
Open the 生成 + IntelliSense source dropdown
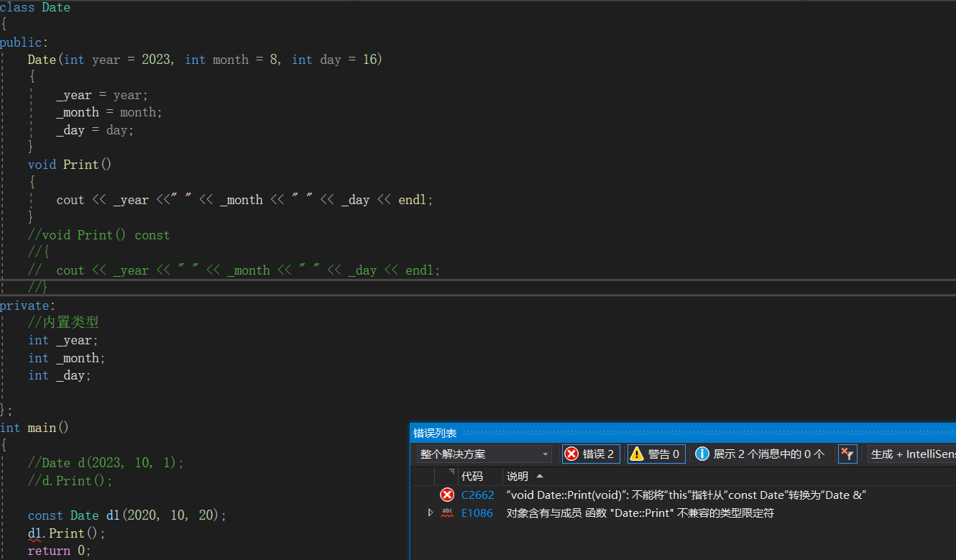tap(912, 454)
